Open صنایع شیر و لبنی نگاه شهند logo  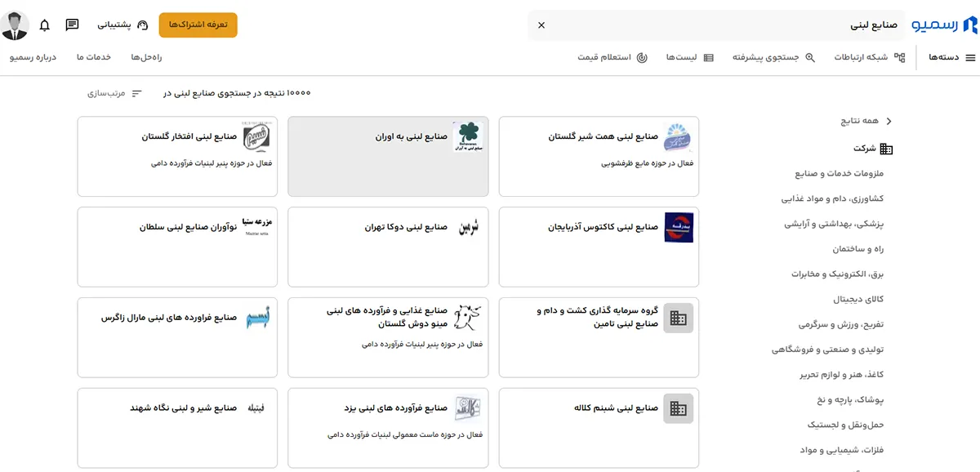click(257, 407)
